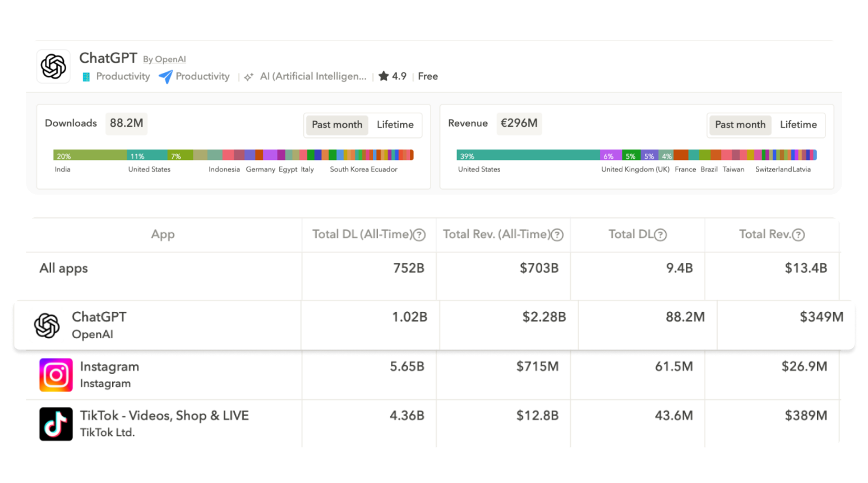Open help icon next to Total DL
The image size is (868, 483).
coord(661,235)
